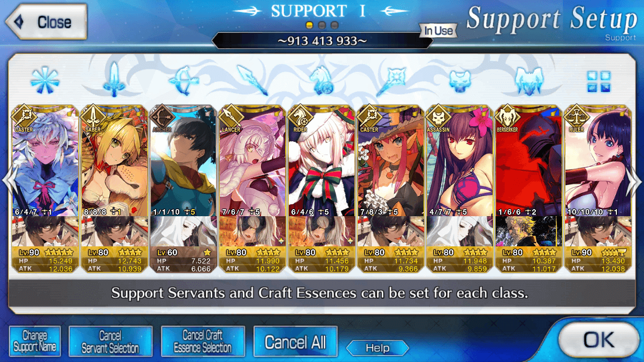This screenshot has height=362, width=644.
Task: Select the Lancer class spear icon
Action: 253,80
